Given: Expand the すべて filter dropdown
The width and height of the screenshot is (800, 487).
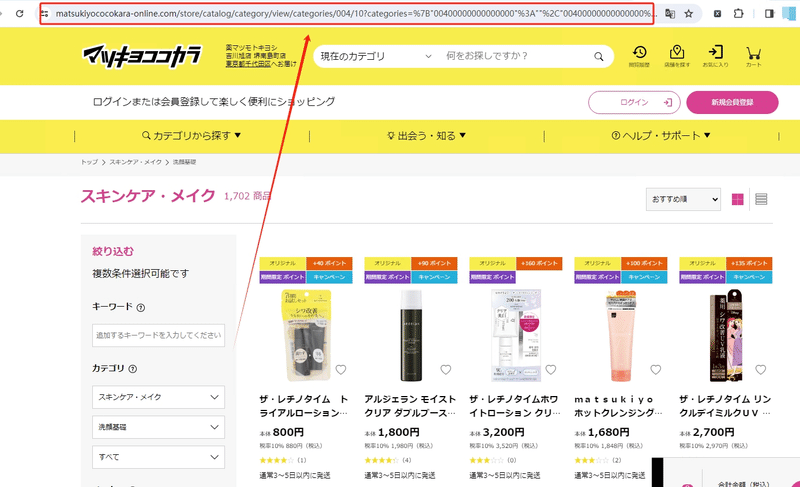Looking at the screenshot, I should click(x=158, y=457).
